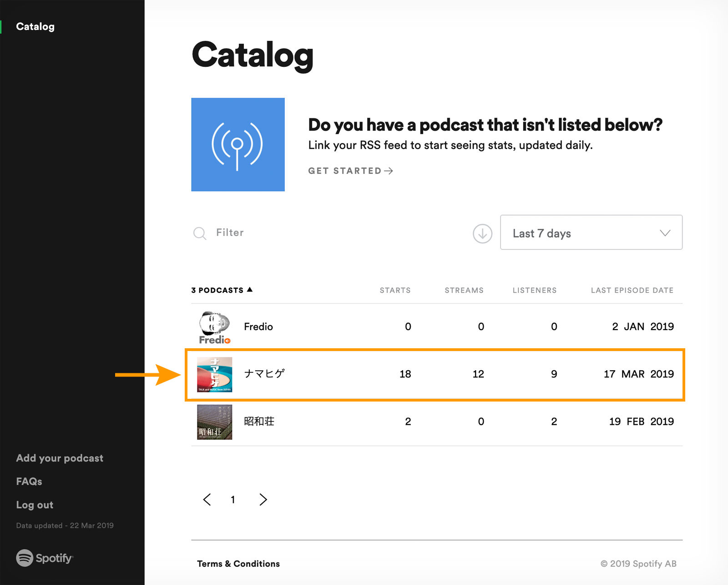Viewport: 728px width, 585px height.
Task: Sort by 3 PODCASTS column header
Action: click(222, 290)
